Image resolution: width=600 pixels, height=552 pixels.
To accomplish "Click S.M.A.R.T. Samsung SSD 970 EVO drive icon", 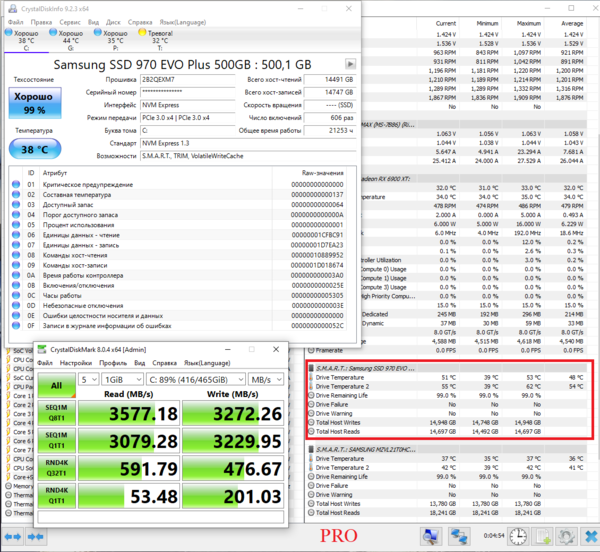I will coord(311,368).
